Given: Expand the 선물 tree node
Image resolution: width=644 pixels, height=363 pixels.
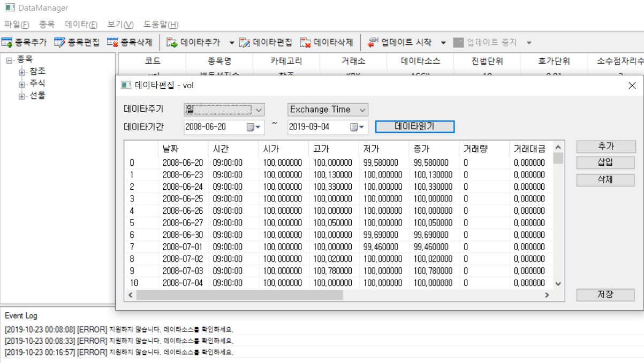Looking at the screenshot, I should [x=22, y=96].
